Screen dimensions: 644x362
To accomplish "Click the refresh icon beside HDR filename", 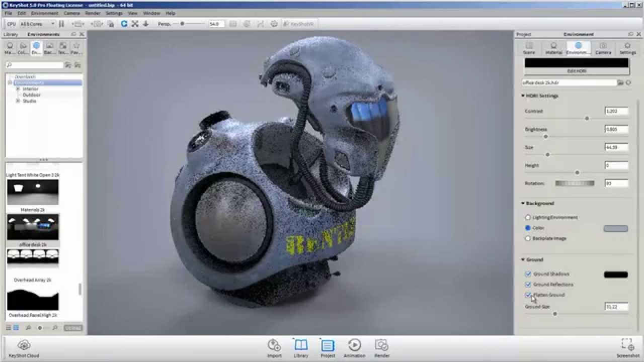I will (x=628, y=82).
